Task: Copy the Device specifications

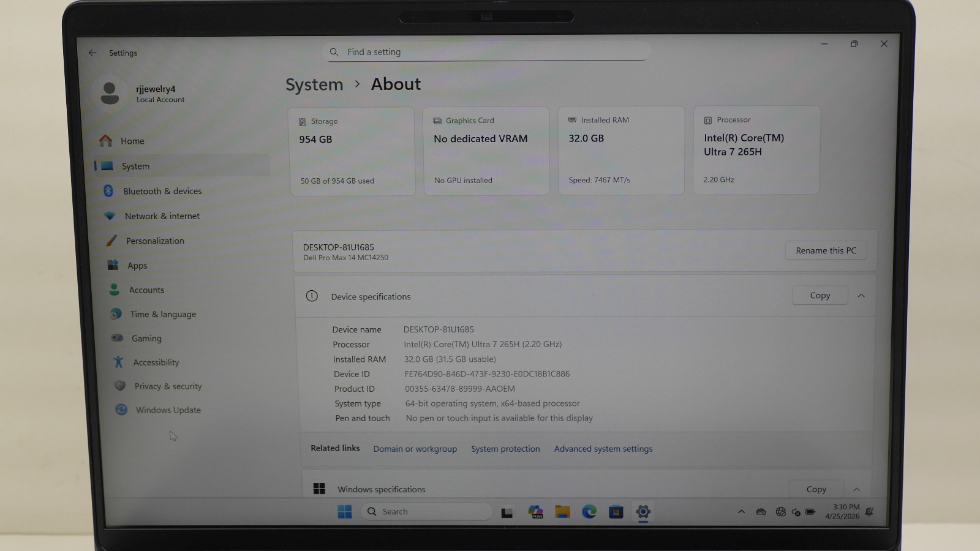Action: 820,295
